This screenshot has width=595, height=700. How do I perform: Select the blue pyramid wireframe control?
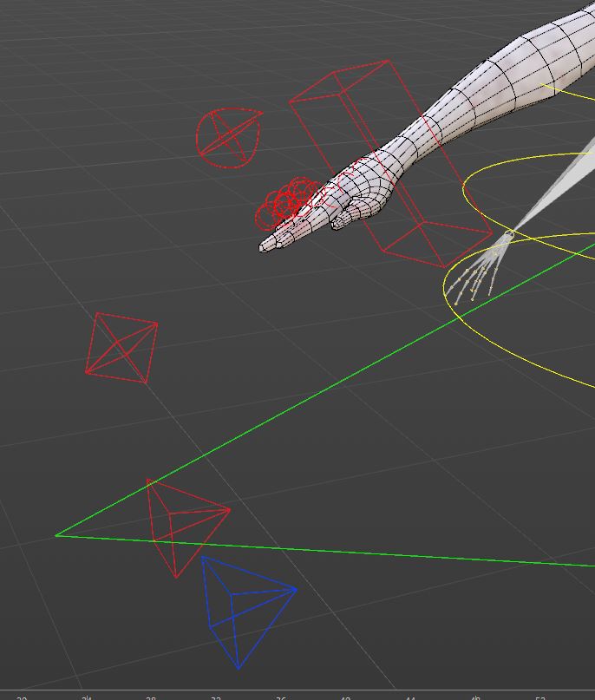248,612
